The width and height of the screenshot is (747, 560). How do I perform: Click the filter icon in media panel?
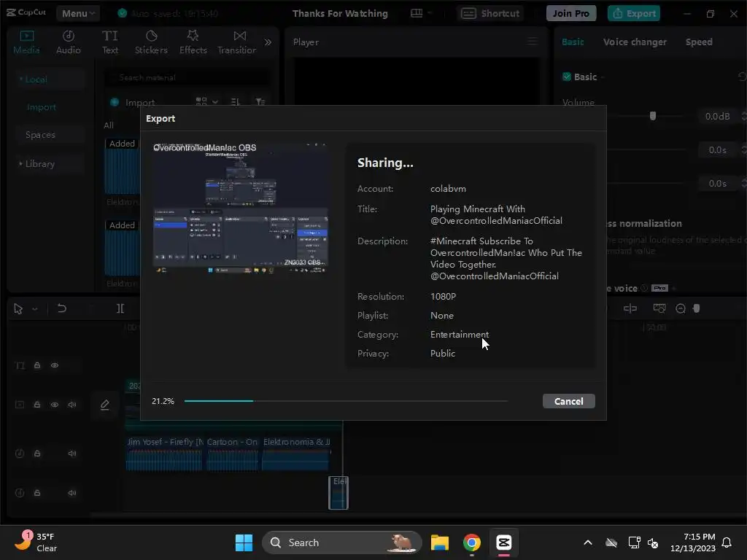(x=260, y=101)
